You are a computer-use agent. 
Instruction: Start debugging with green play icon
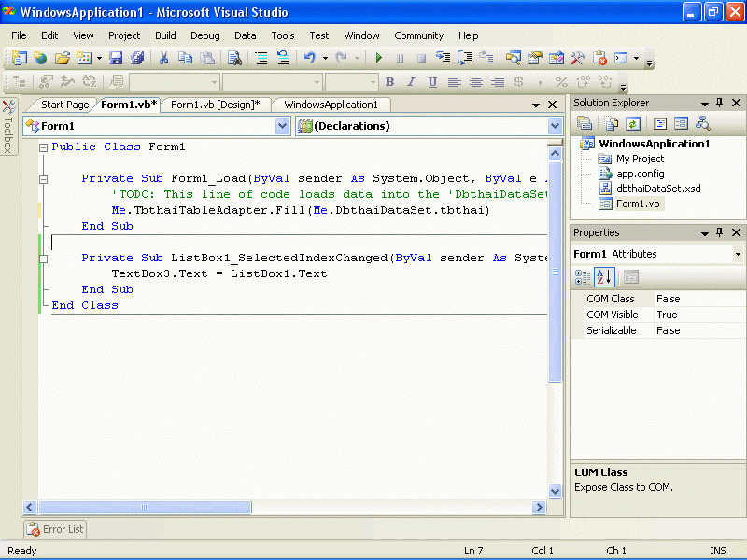point(379,58)
